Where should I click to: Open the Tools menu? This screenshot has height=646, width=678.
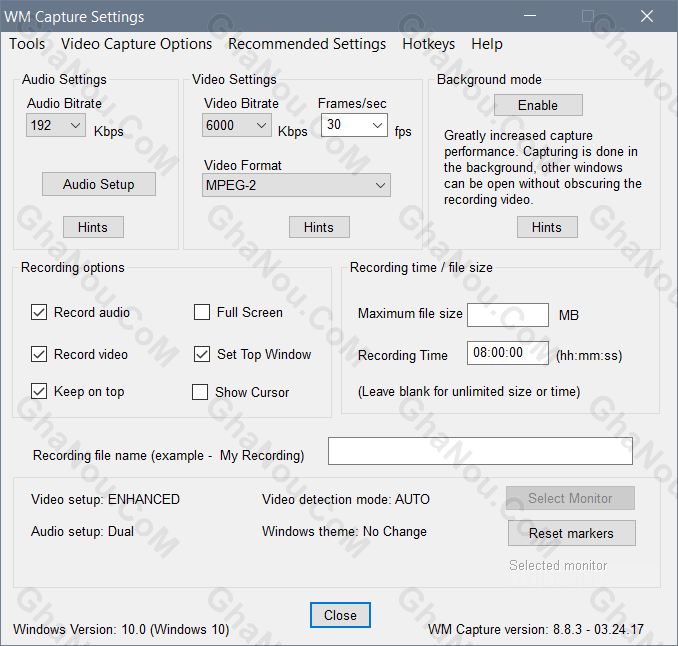pos(27,44)
